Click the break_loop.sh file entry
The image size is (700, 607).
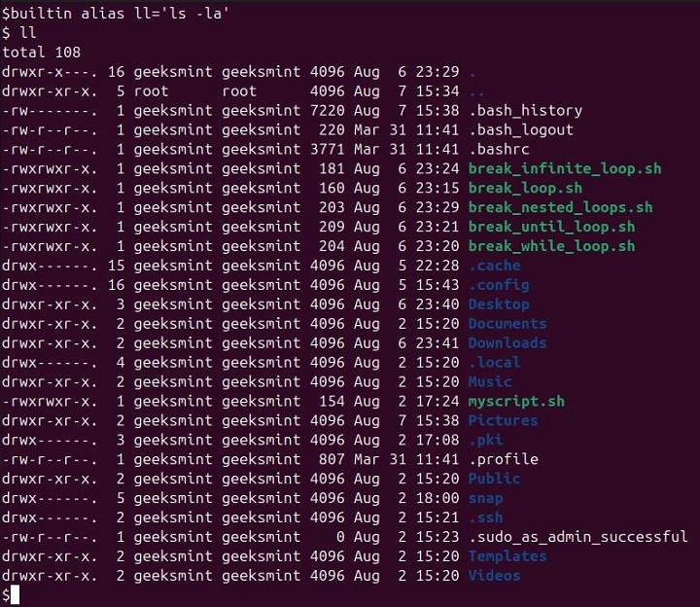525,188
